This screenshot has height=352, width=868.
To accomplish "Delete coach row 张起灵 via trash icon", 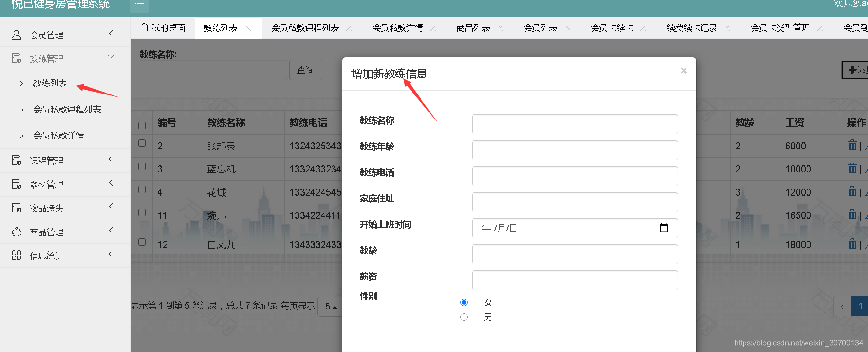I will point(852,146).
